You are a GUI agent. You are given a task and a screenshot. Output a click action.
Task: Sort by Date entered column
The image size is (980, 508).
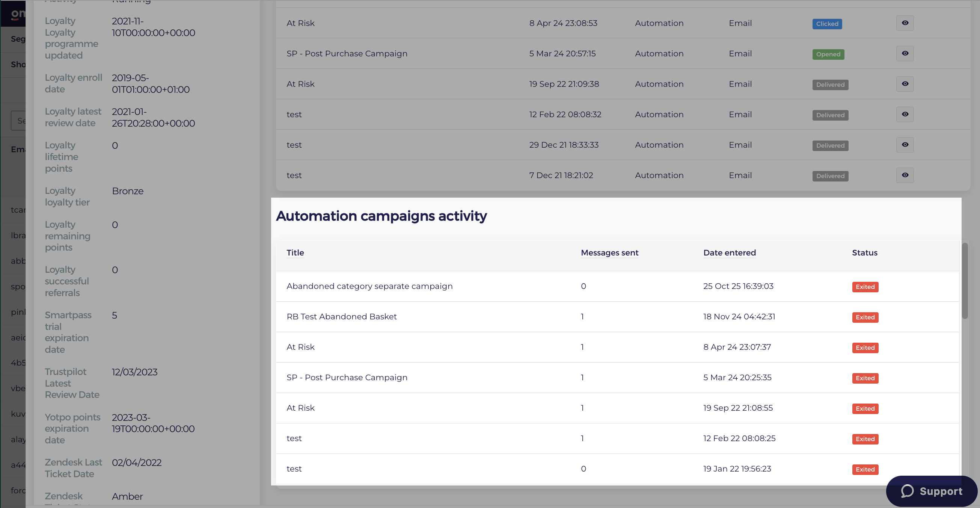(x=729, y=252)
